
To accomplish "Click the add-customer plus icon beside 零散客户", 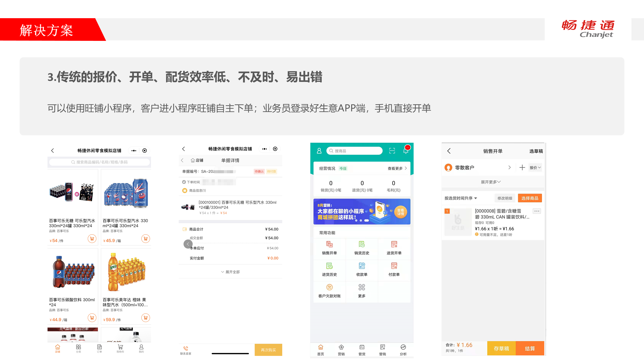I will (522, 168).
